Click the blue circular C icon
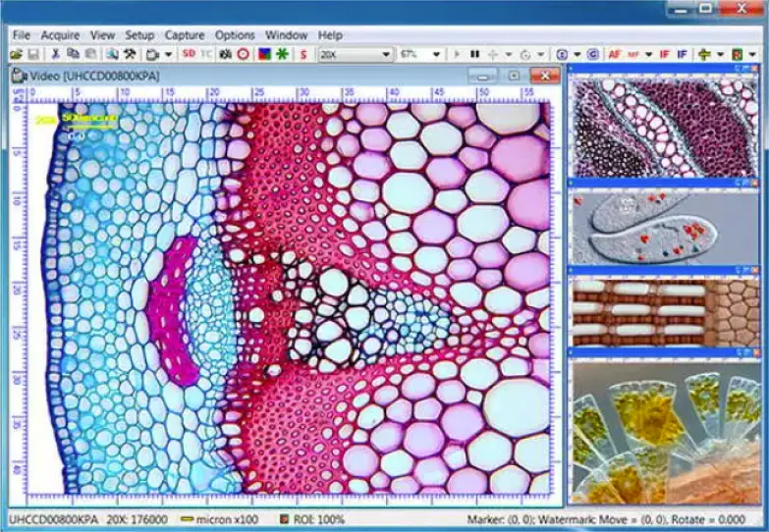The width and height of the screenshot is (769, 532). click(593, 54)
